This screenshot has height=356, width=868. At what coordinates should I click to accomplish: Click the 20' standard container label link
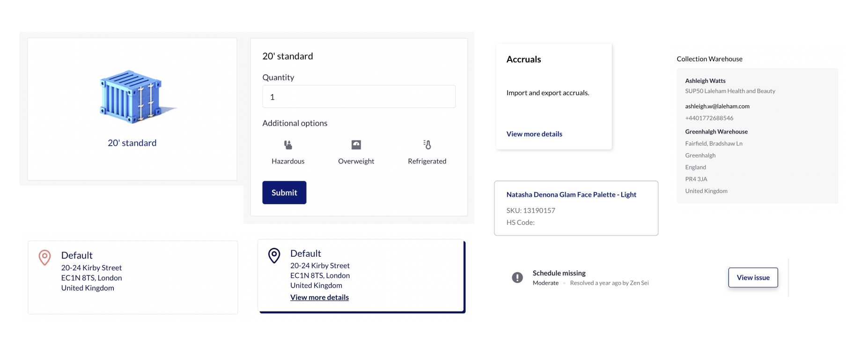[x=132, y=143]
